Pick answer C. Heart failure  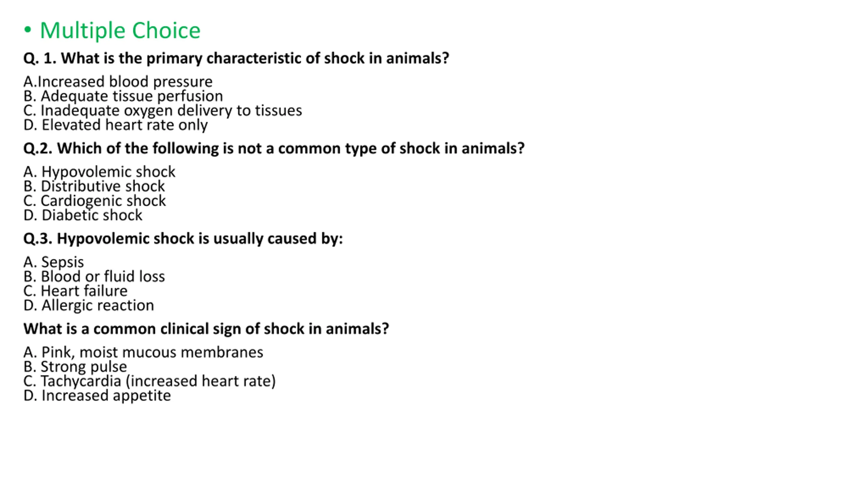pyautogui.click(x=76, y=291)
